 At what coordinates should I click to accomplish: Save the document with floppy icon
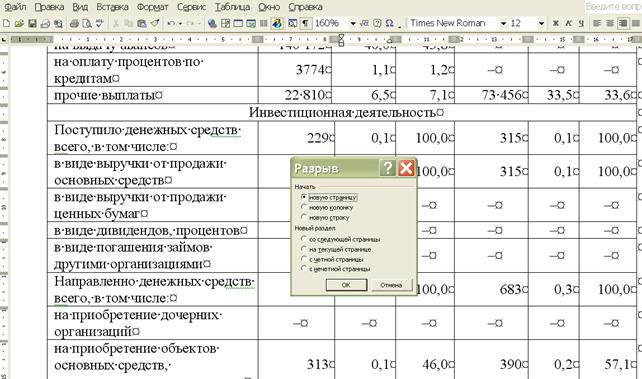32,24
